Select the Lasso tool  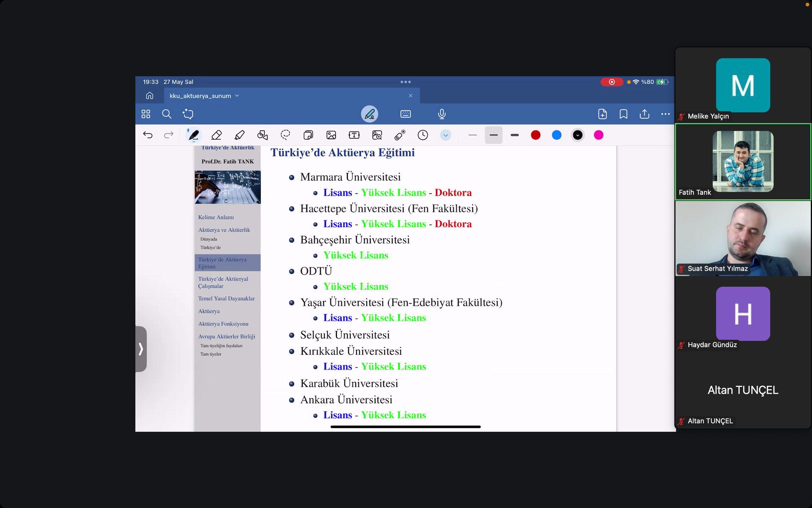(285, 135)
